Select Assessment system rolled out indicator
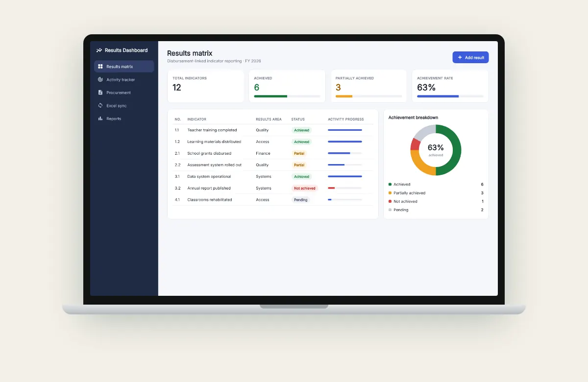Viewport: 588px width, 382px height. coord(214,165)
